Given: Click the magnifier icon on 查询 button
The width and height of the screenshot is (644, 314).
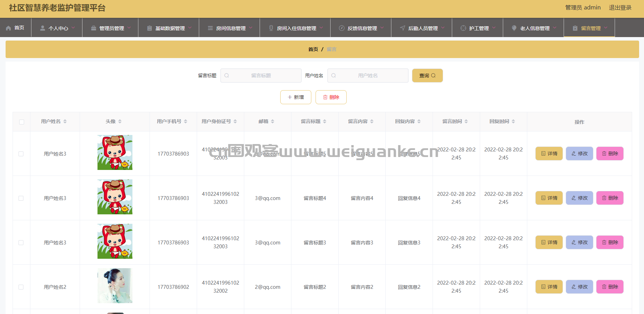Looking at the screenshot, I should click(x=433, y=76).
